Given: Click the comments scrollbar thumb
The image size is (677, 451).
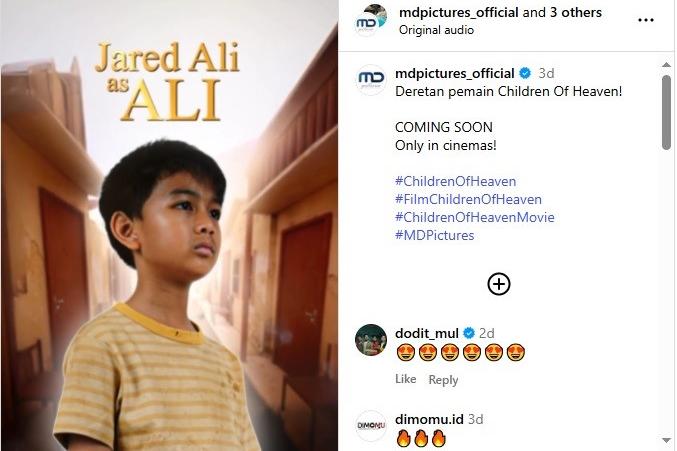Looking at the screenshot, I should coord(667,112).
